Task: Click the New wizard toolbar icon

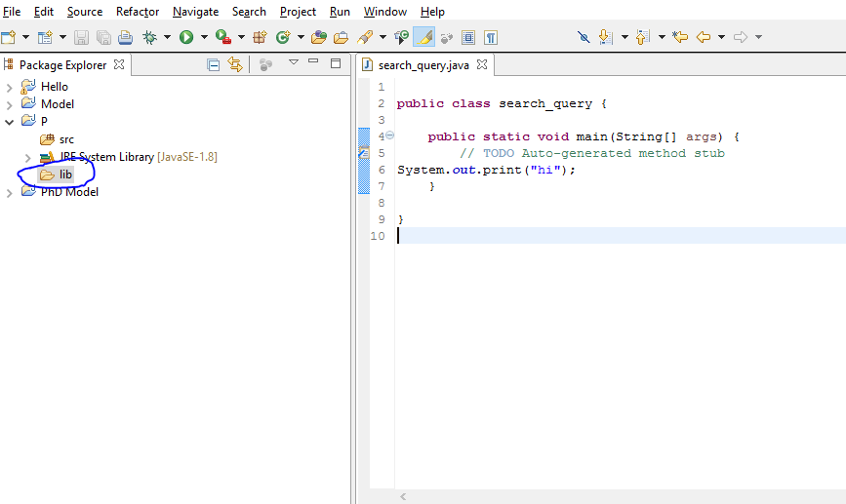Action: click(x=8, y=37)
